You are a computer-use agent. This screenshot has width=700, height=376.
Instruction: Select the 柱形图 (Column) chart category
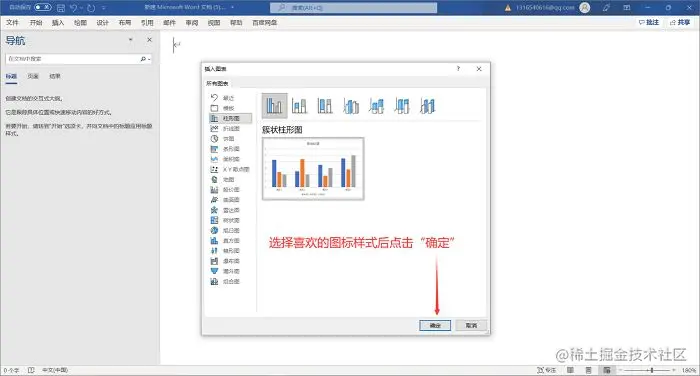click(230, 118)
